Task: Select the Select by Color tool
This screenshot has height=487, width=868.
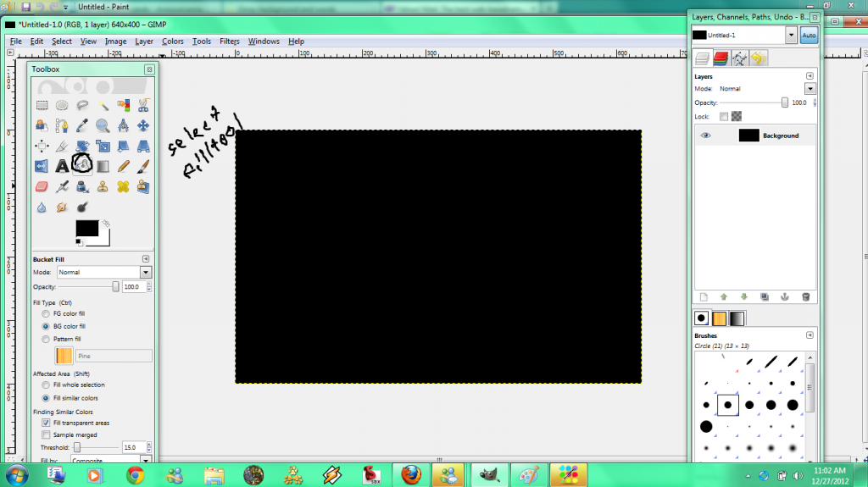Action: coord(123,105)
